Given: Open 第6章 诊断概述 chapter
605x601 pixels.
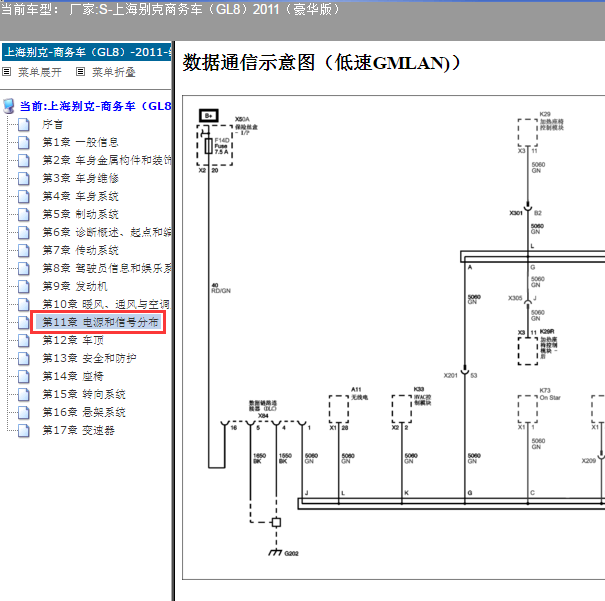Looking at the screenshot, I should [x=106, y=232].
